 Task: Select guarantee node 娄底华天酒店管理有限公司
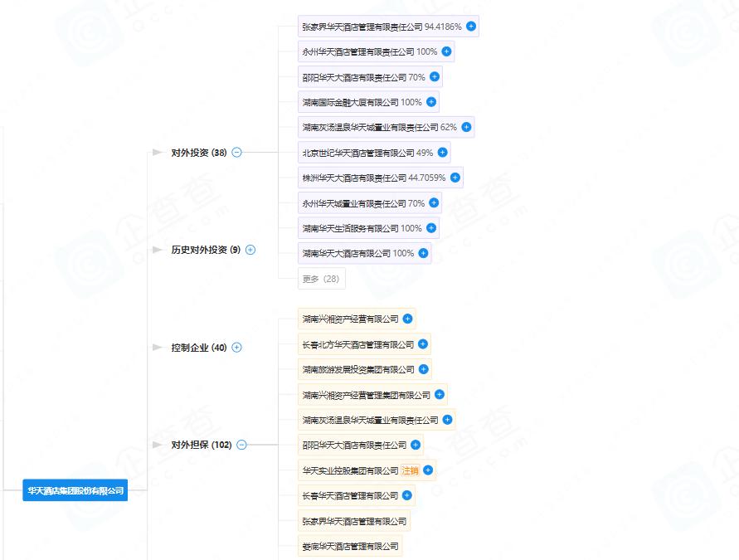tap(350, 547)
